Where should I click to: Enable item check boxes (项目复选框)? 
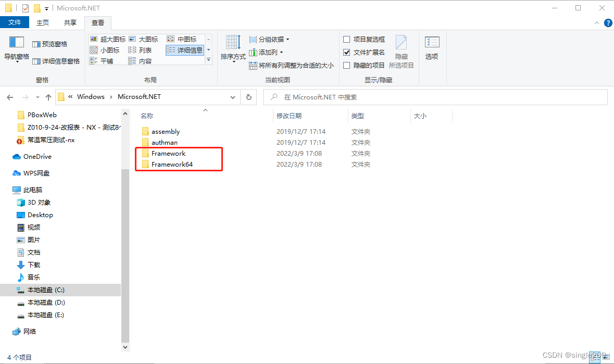(x=364, y=39)
